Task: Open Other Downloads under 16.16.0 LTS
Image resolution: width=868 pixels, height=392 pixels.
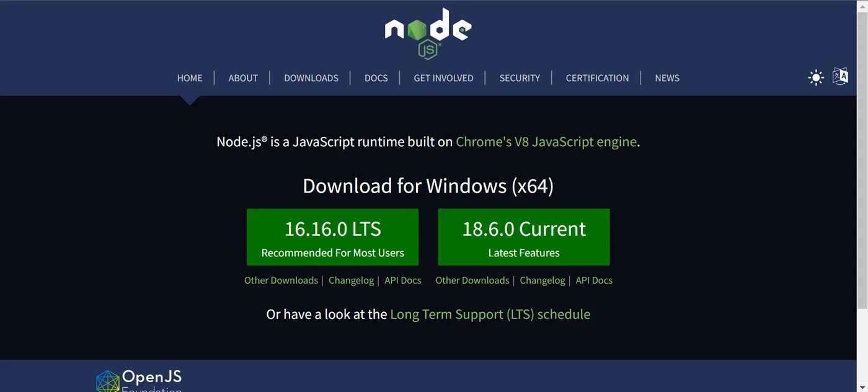Action: [281, 281]
